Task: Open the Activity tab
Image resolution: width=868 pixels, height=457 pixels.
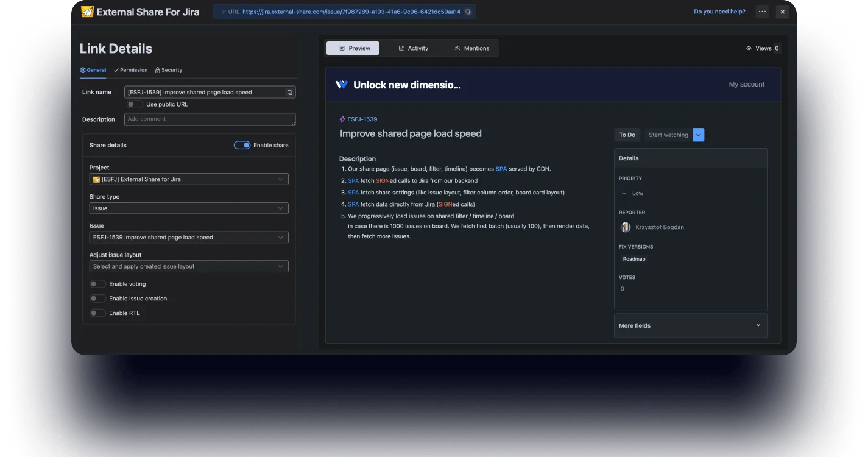Action: click(x=413, y=48)
